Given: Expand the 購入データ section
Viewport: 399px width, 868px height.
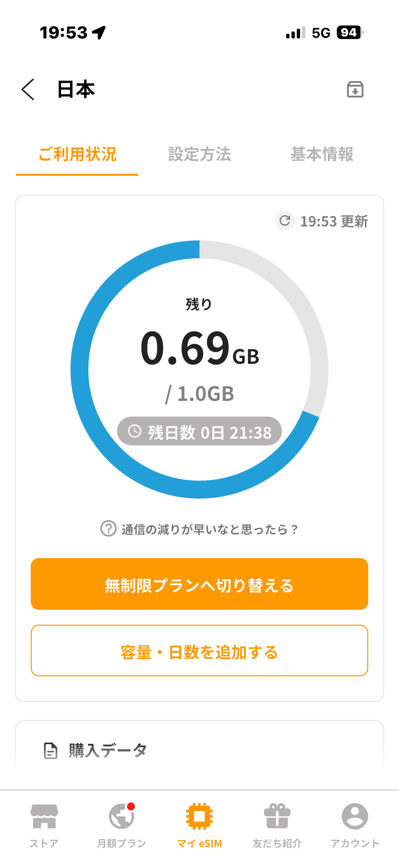Looking at the screenshot, I should coord(108,750).
